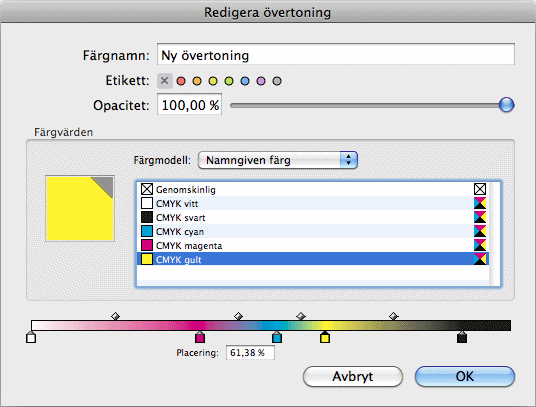Screen dimensions: 536x407
Task: Click the Avbryt button
Action: point(353,377)
